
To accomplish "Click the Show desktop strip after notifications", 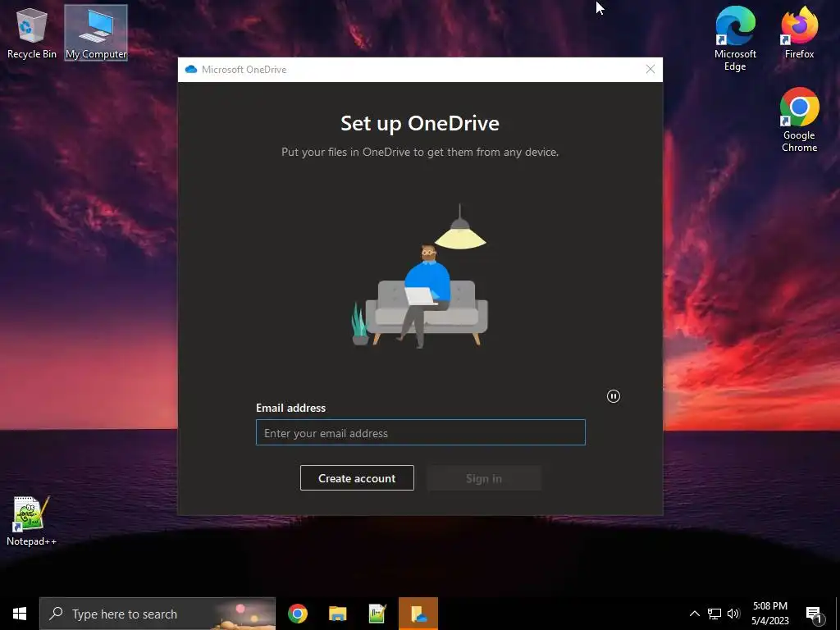I will pos(838,614).
